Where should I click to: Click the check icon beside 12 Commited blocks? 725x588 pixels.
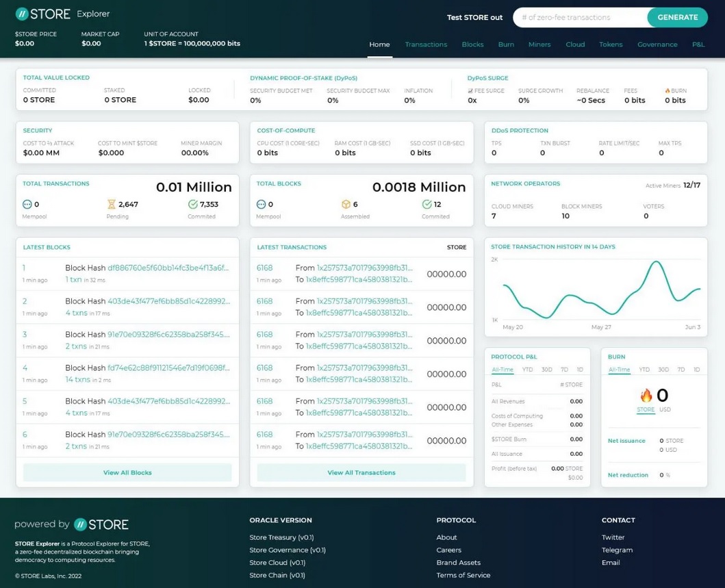427,204
